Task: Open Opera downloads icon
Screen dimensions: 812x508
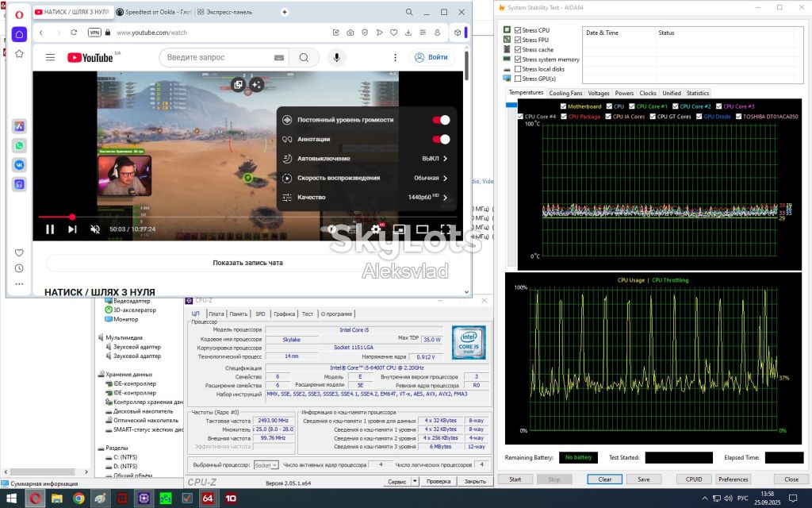Action: (408, 32)
